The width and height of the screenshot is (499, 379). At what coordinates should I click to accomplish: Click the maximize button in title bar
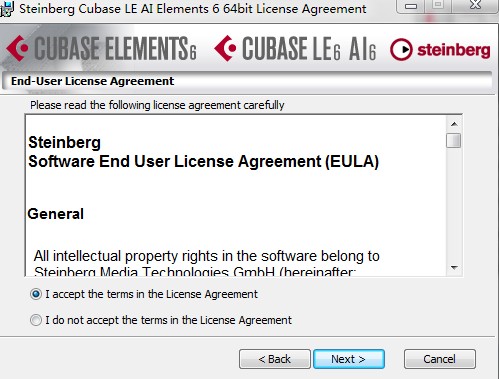438,5
